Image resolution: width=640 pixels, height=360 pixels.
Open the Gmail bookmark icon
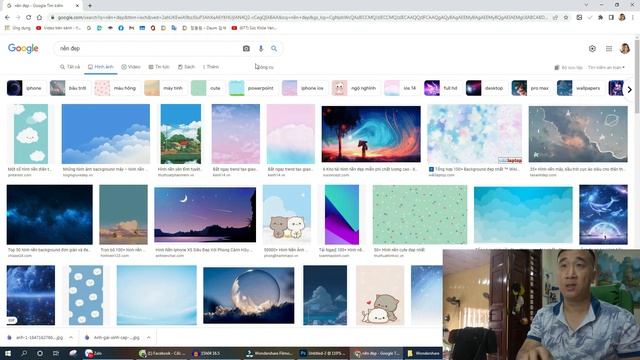(x=131, y=28)
